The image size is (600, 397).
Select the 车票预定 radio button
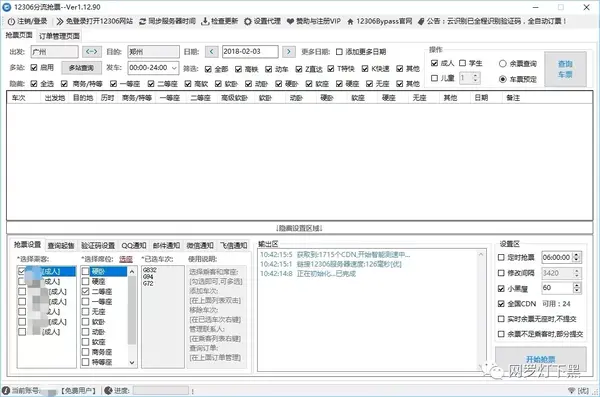pyautogui.click(x=503, y=79)
